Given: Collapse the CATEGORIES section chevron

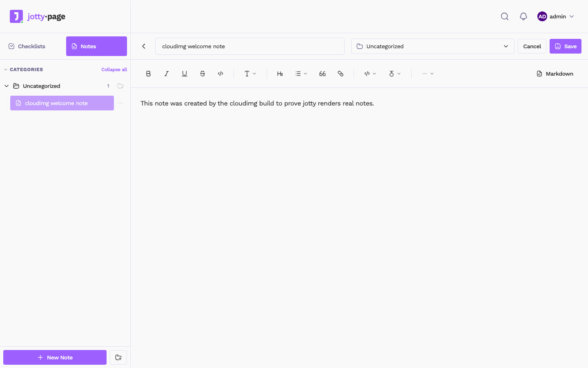Looking at the screenshot, I should 6,70.
